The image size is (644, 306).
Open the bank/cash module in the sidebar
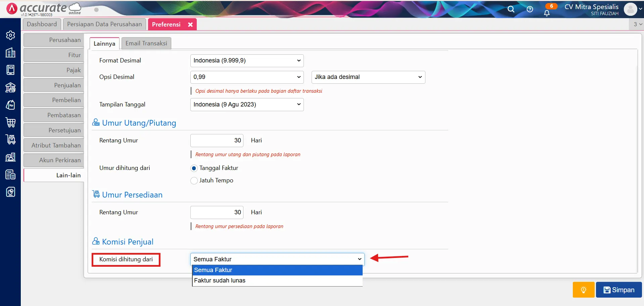point(10,87)
